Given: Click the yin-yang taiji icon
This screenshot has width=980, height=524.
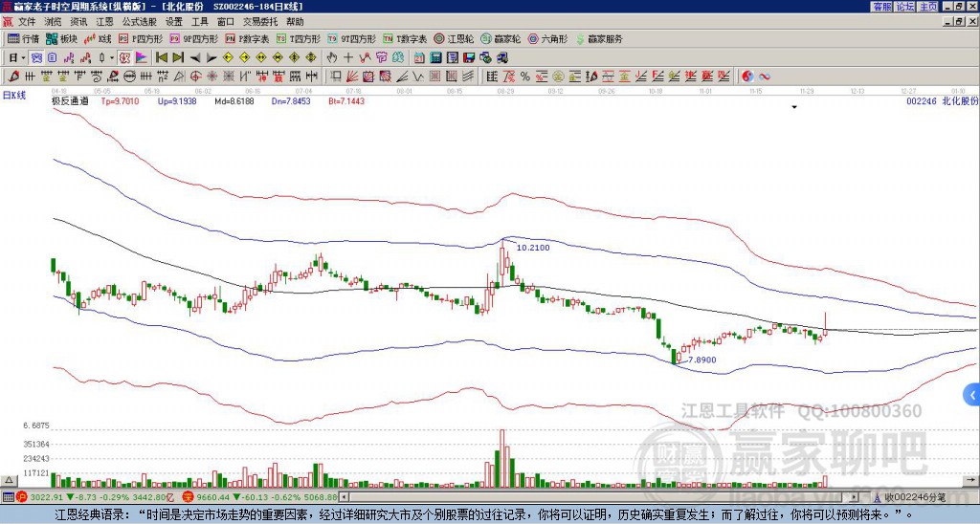Looking at the screenshot, I should pos(747,76).
